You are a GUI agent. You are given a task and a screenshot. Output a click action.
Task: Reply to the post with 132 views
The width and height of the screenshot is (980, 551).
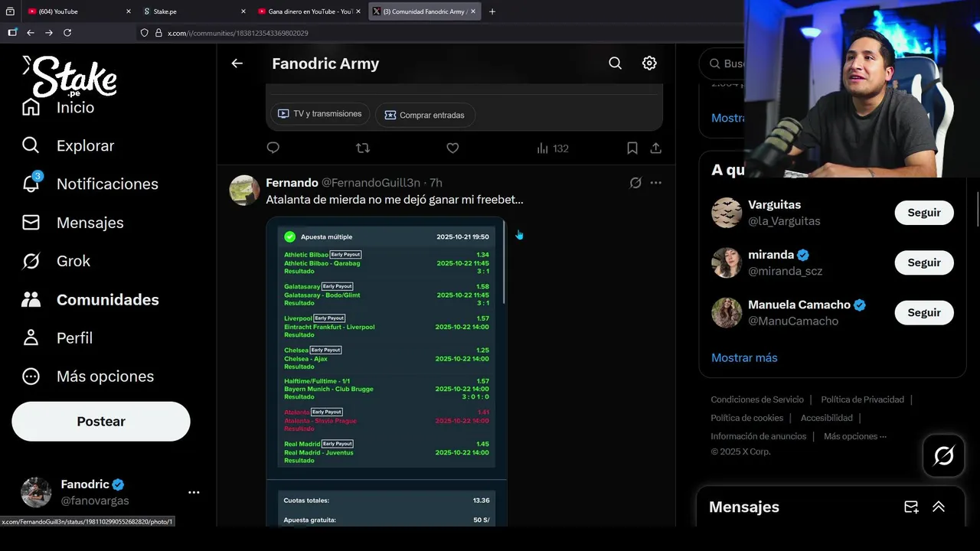273,148
